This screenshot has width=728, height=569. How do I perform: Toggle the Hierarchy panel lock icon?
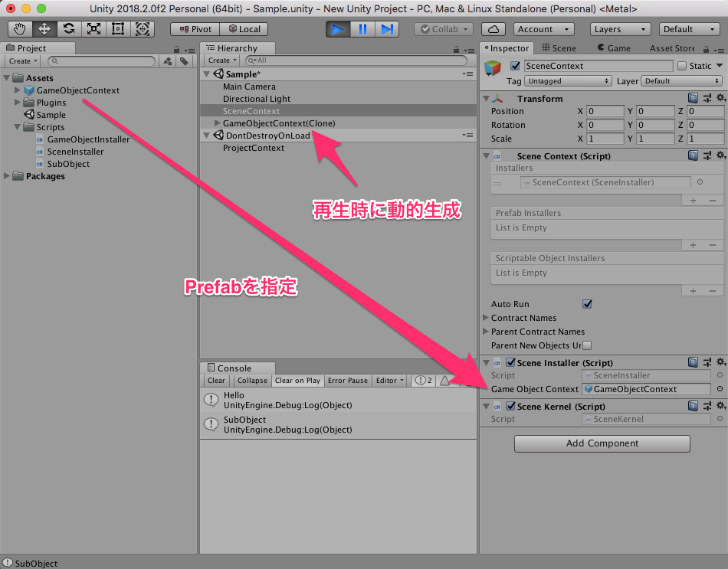pos(457,49)
